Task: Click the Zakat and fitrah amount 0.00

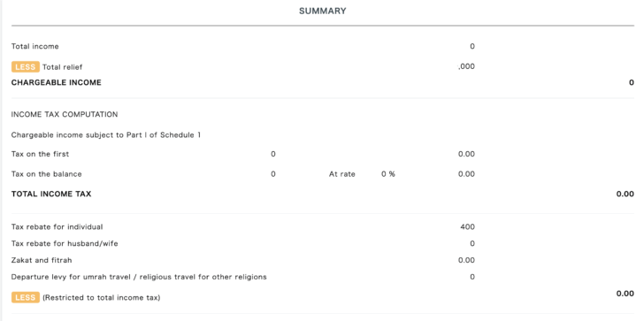Action: 466,260
